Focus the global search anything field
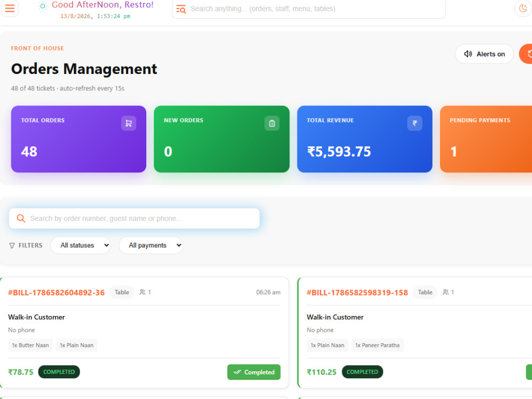This screenshot has height=399, width=532. pyautogui.click(x=309, y=9)
